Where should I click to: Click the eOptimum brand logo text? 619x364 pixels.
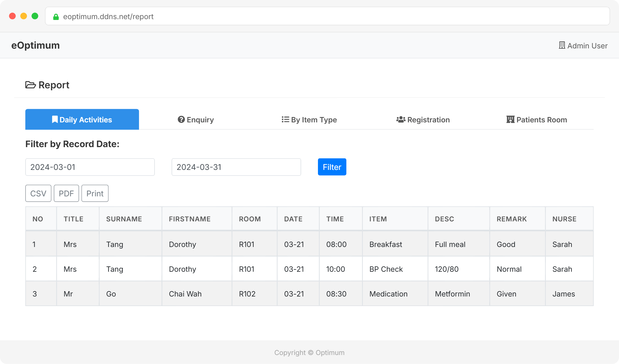click(35, 45)
